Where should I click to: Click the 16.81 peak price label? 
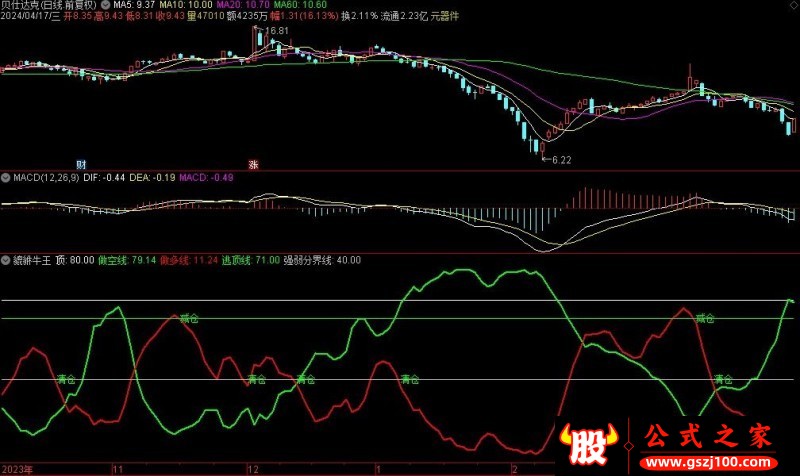tap(277, 31)
